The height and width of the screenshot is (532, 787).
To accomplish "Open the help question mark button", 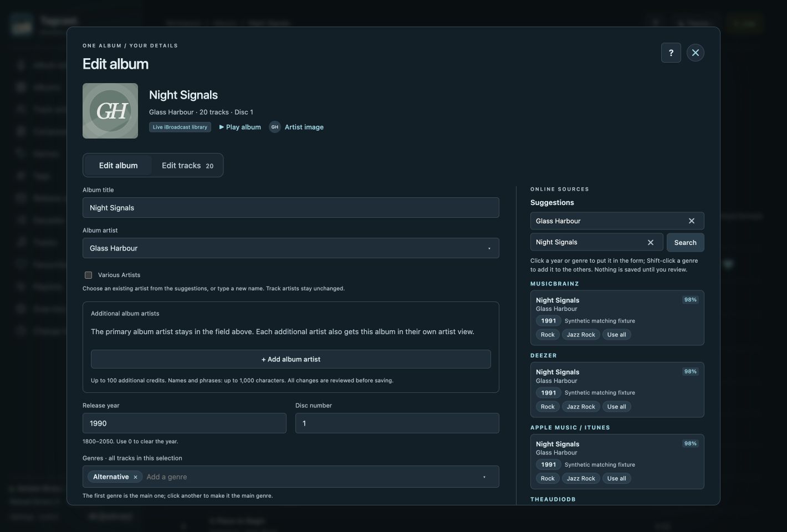I will [671, 53].
